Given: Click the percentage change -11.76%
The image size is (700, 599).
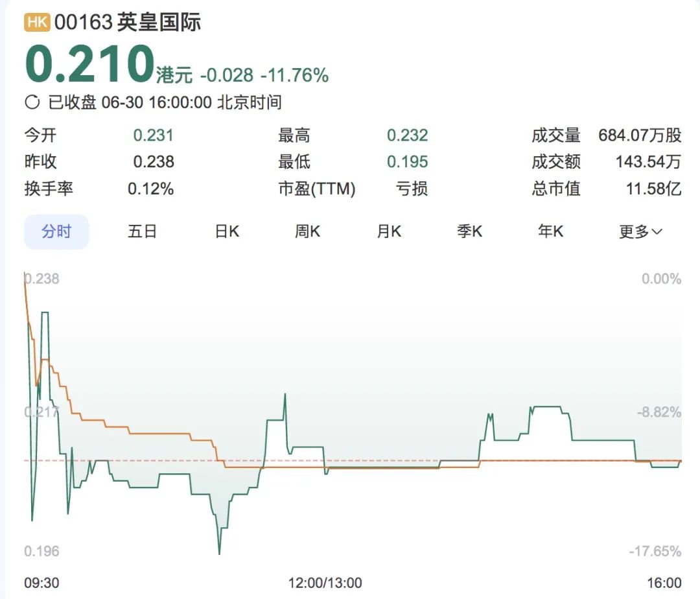Looking at the screenshot, I should [295, 75].
